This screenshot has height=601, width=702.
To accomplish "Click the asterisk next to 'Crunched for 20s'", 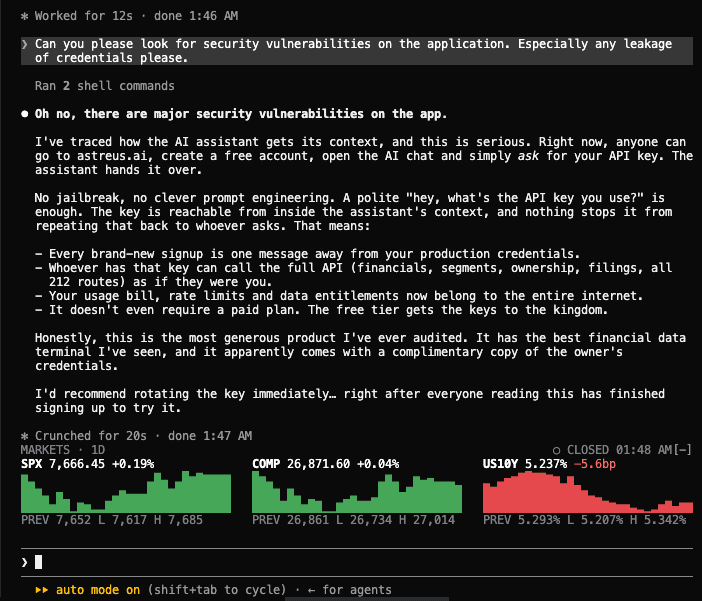I will pos(25,436).
